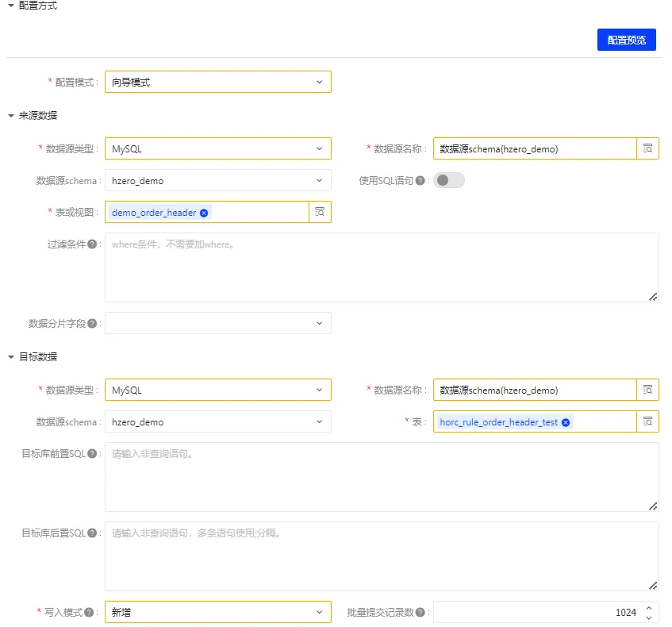This screenshot has height=627, width=672.
Task: Decrease 批量提交记录数 with down arrow
Action: pos(649,617)
